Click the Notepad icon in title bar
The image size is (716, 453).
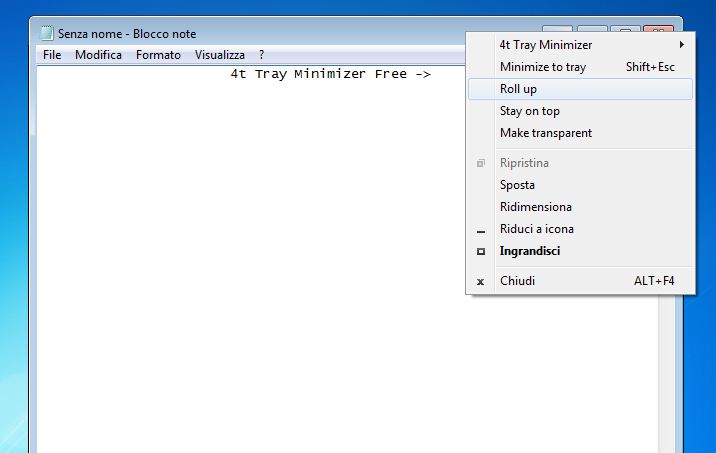47,33
